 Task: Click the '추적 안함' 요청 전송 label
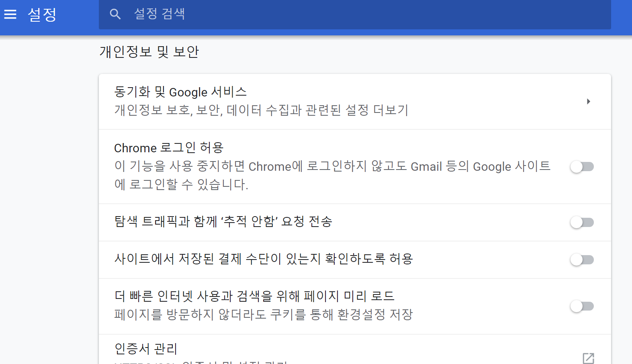pyautogui.click(x=223, y=221)
